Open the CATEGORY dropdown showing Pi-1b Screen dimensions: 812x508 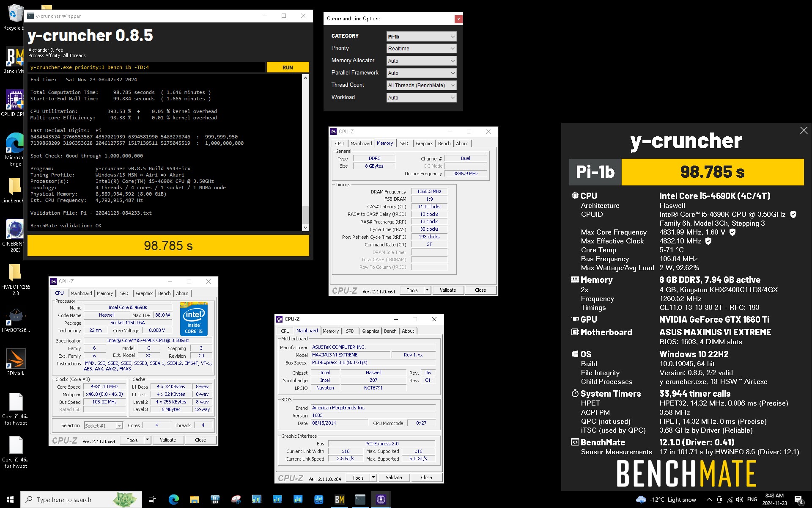click(x=421, y=36)
